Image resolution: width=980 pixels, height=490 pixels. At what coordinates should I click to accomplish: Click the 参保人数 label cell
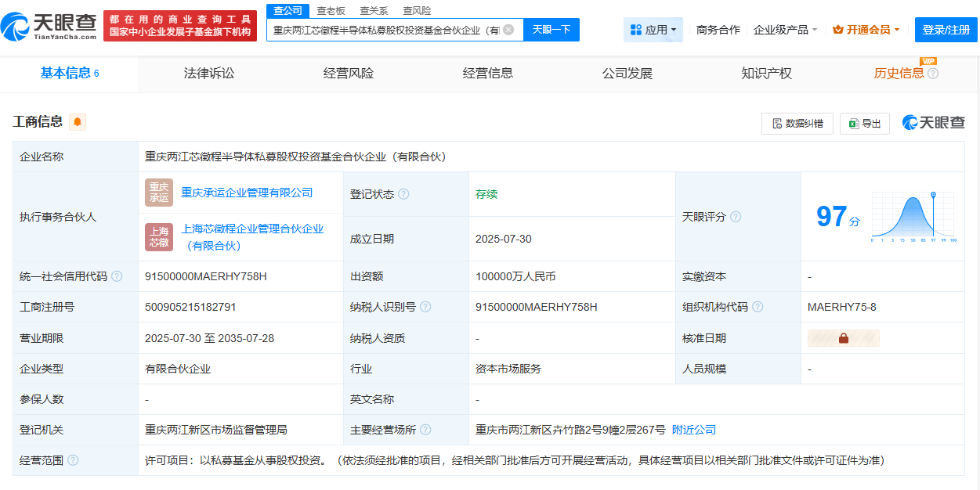(75, 399)
